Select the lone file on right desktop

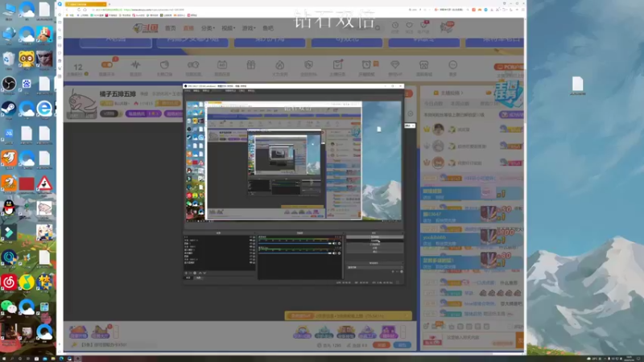pyautogui.click(x=577, y=85)
